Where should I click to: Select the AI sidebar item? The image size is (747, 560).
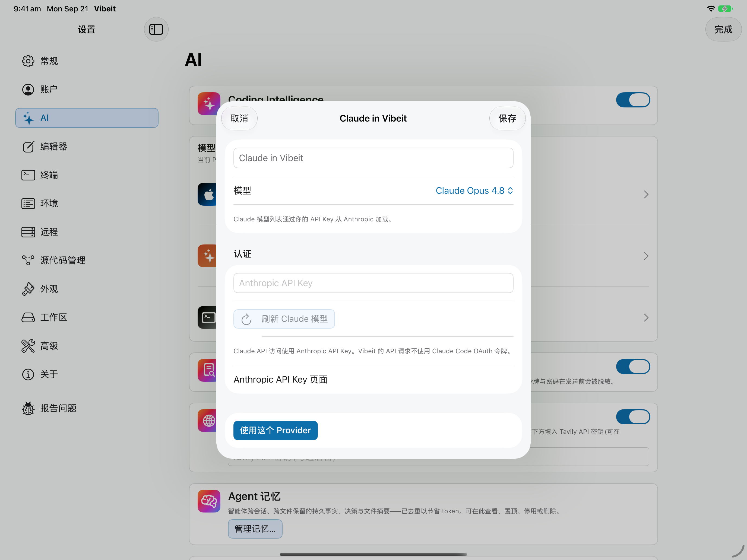click(x=86, y=118)
